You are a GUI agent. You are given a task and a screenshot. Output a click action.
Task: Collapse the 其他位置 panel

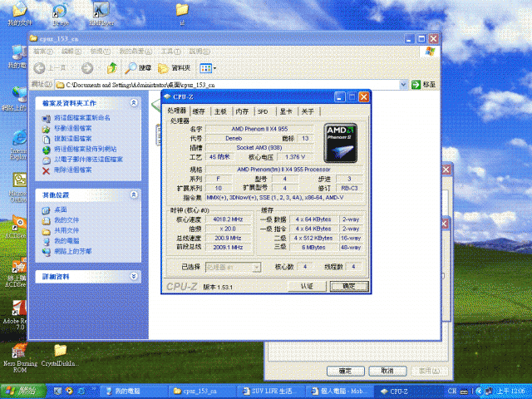pyautogui.click(x=134, y=195)
